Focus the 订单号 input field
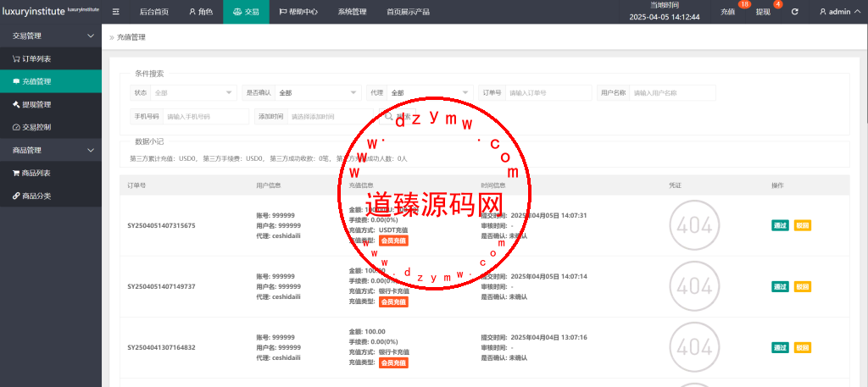Image resolution: width=868 pixels, height=387 pixels. click(x=548, y=93)
